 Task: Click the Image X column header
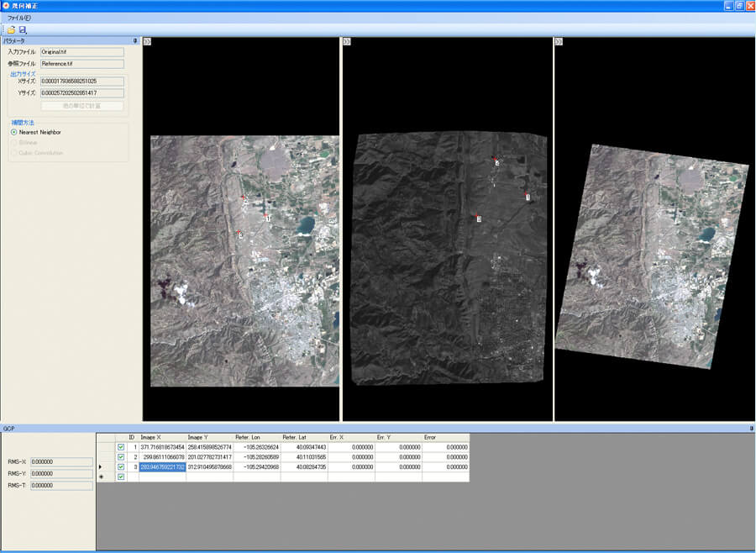[162, 437]
